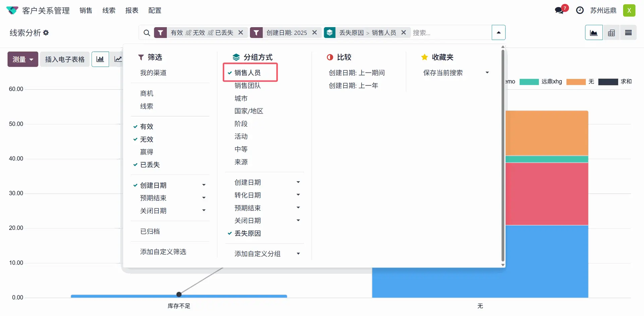Screen dimensions: 644x316
Task: Click the search panel vertical scrollbar
Action: click(x=503, y=156)
